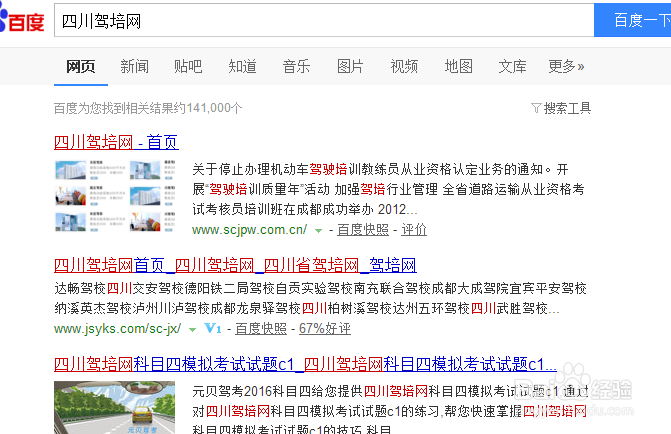This screenshot has height=434, width=671.
Task: Click the www.scjpw.com.cn/ URL
Action: [249, 230]
